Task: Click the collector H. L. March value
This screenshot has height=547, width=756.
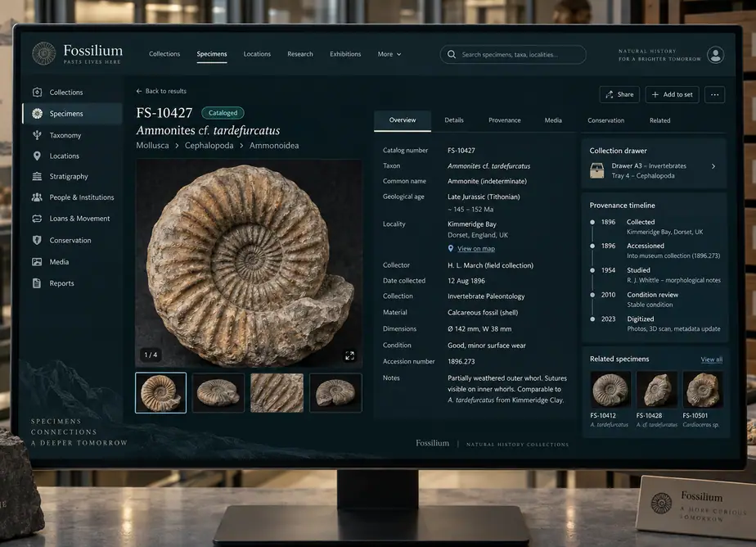Action: tap(490, 265)
